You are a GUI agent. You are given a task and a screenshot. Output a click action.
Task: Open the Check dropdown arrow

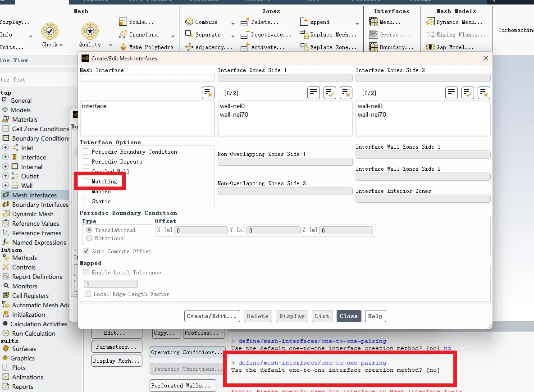pos(61,45)
